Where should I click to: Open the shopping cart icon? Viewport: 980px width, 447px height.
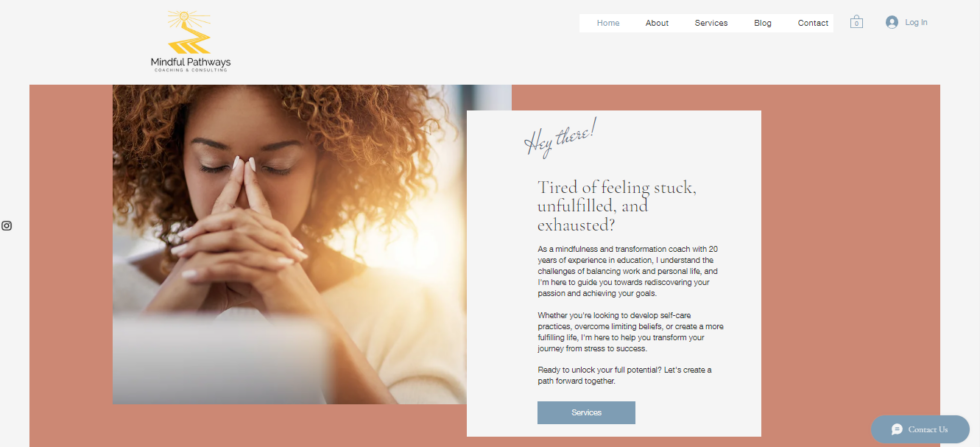856,22
